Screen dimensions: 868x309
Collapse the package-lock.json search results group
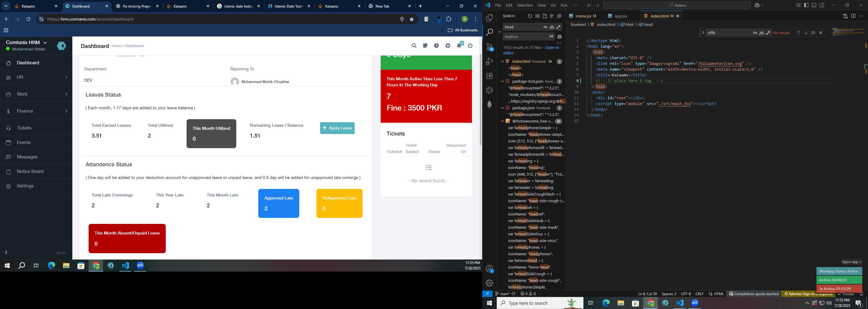pos(502,81)
